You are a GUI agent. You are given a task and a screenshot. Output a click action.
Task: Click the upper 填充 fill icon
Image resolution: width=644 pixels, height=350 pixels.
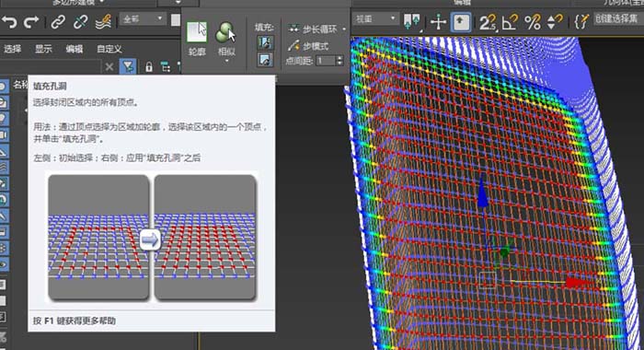pyautogui.click(x=265, y=42)
